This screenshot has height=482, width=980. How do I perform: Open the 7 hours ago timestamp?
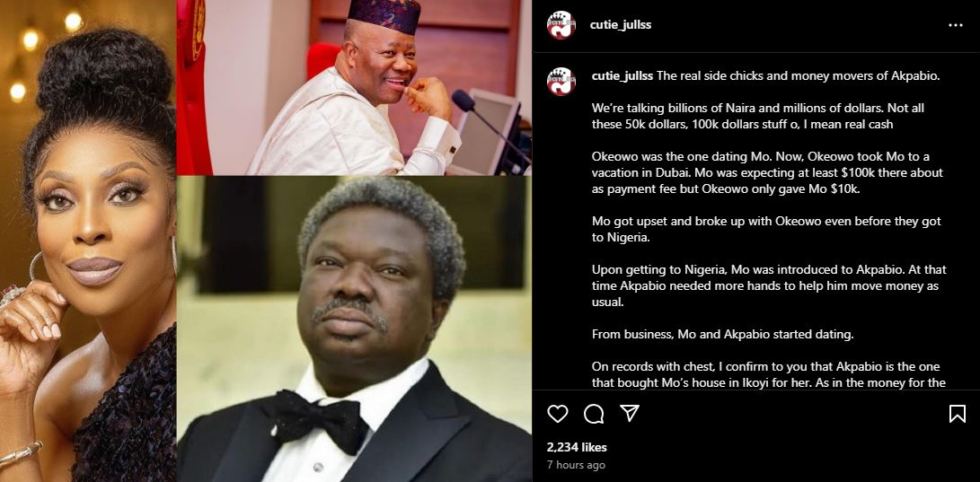click(576, 465)
